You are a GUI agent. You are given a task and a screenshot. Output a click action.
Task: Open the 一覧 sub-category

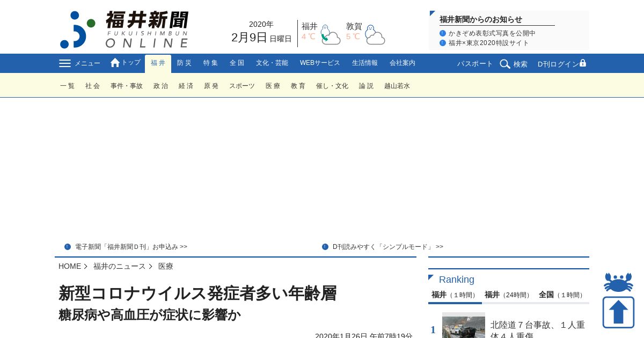[67, 86]
